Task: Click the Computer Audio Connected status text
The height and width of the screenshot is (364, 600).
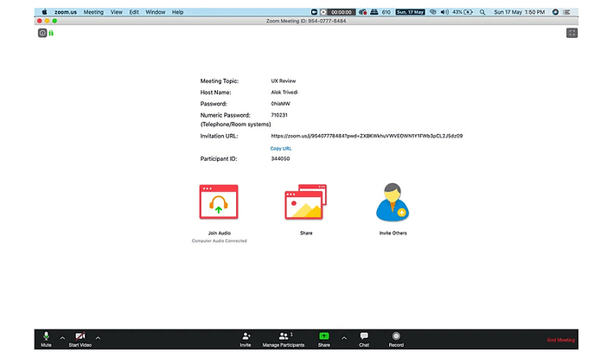Action: (x=220, y=240)
